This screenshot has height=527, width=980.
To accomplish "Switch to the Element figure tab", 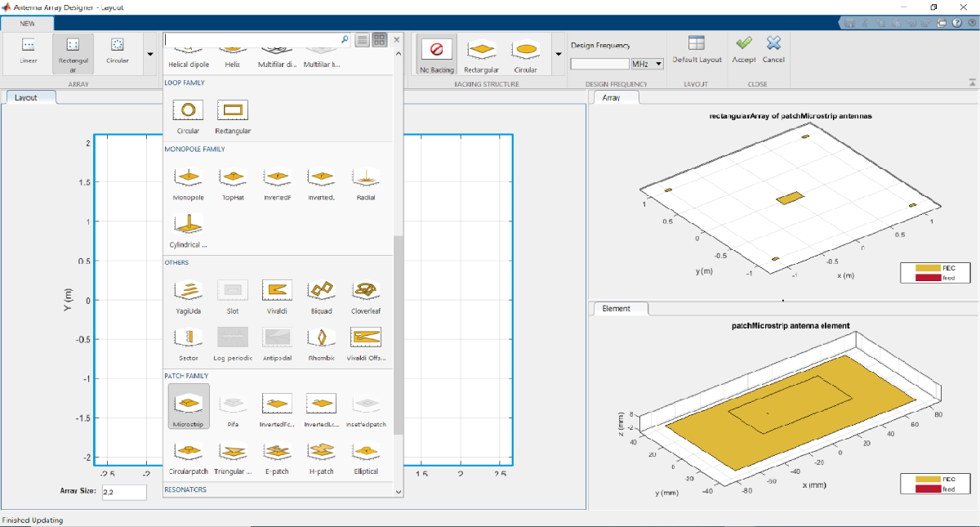I will [621, 309].
